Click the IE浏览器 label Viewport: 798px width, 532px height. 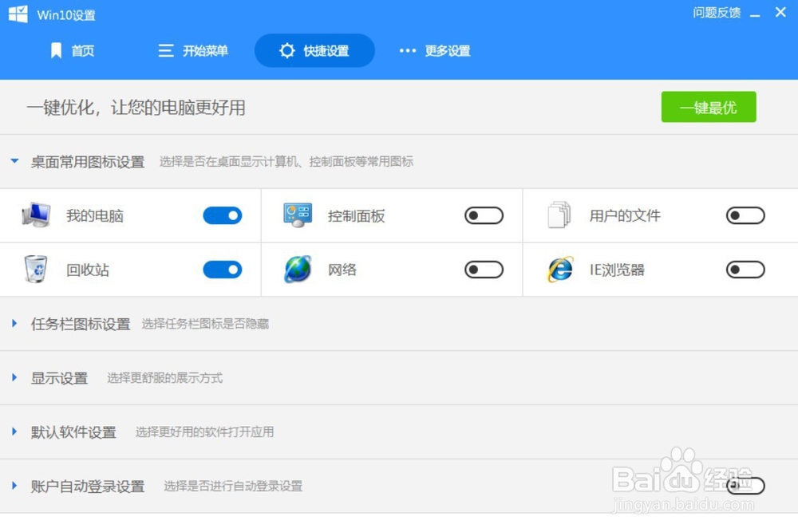coord(617,270)
